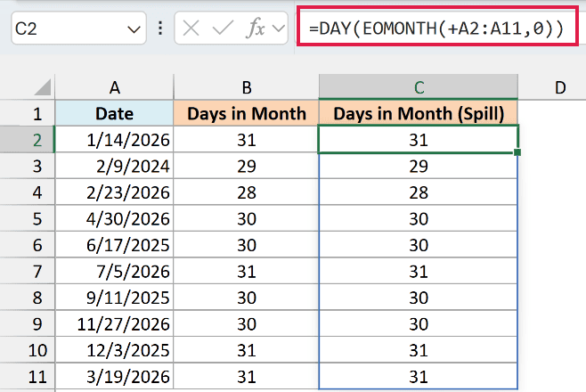Select the cell with date 3/19/2026

(114, 376)
